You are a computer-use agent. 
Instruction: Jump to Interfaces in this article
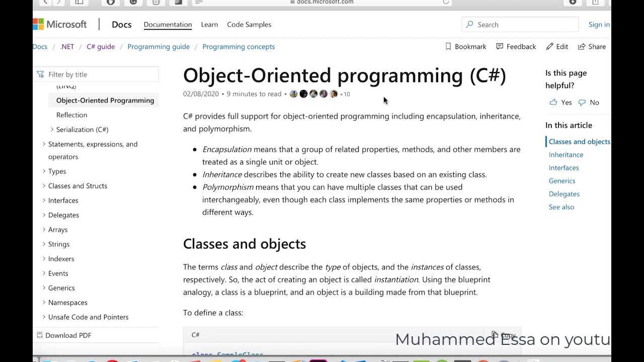click(563, 168)
